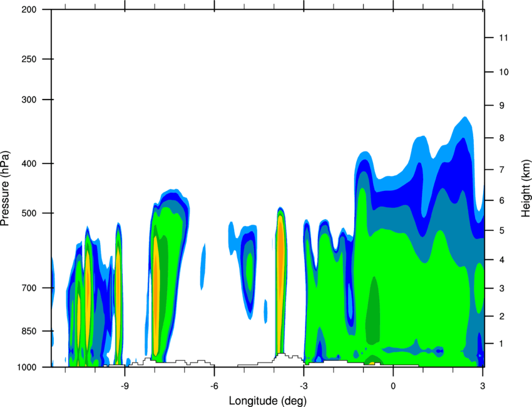The image size is (532, 407).
Task: Click the 'Longitude (deg)' axis label
Action: [x=268, y=401]
